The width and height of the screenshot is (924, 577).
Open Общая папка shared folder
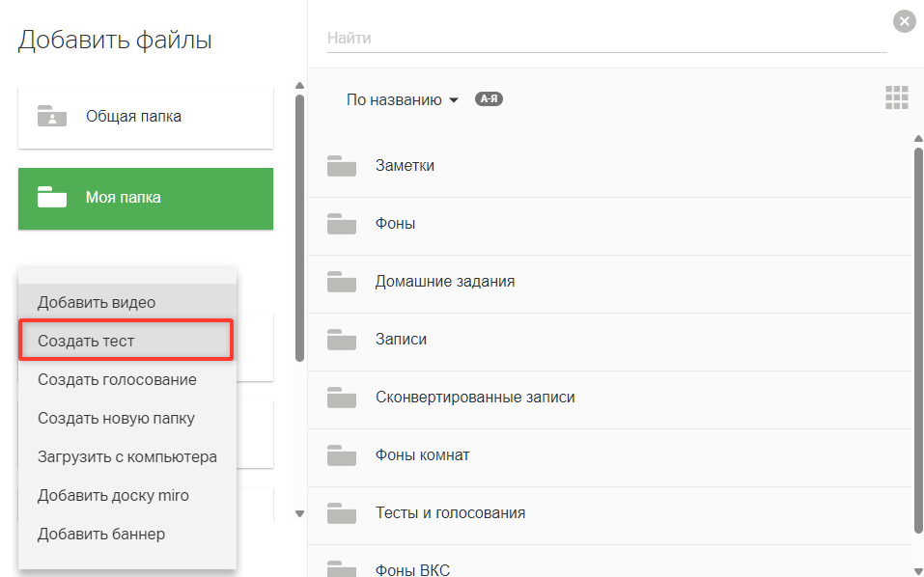coord(146,117)
